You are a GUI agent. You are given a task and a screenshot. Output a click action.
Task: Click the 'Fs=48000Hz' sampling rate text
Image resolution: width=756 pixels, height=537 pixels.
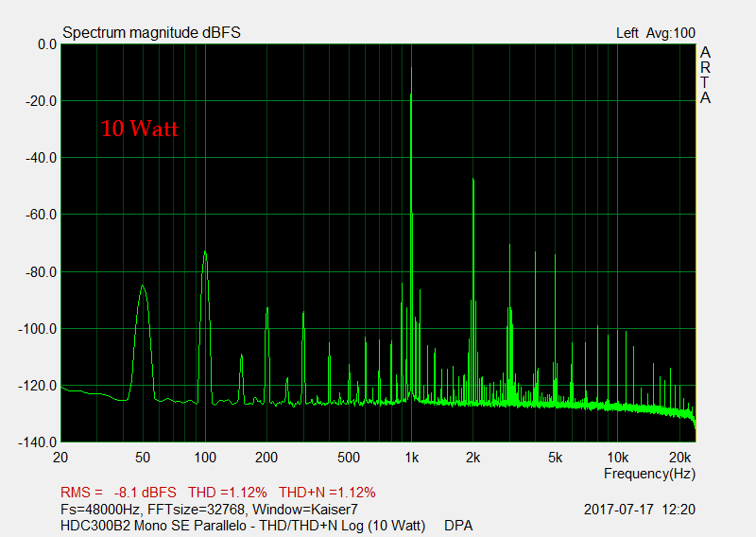coord(100,510)
